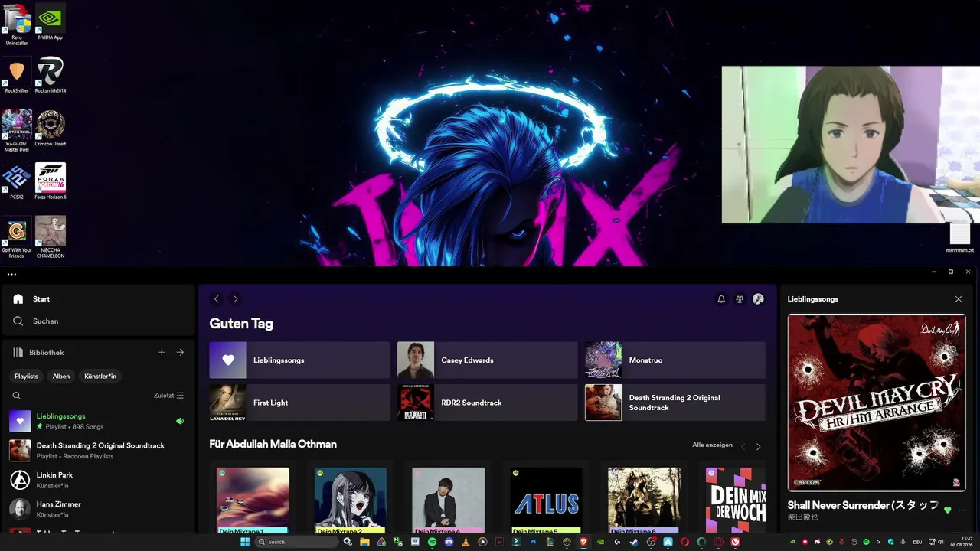Open Golf With Your Friends shortcut

(x=17, y=238)
